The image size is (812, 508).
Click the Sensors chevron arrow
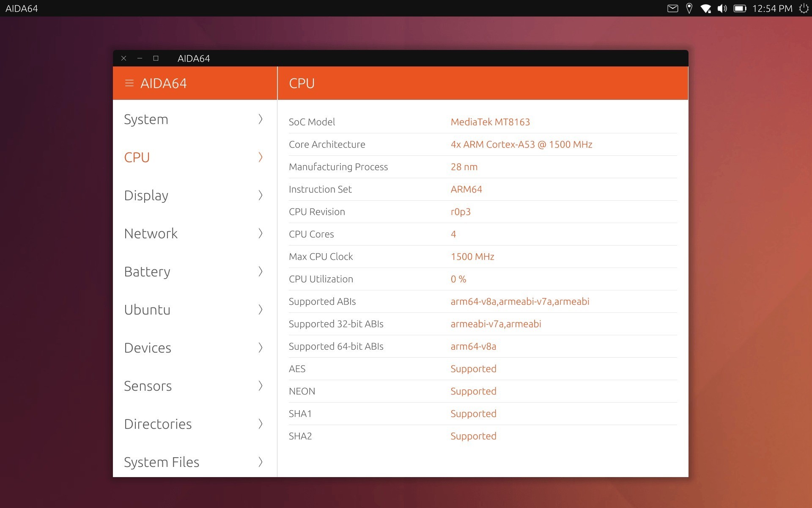(x=261, y=386)
